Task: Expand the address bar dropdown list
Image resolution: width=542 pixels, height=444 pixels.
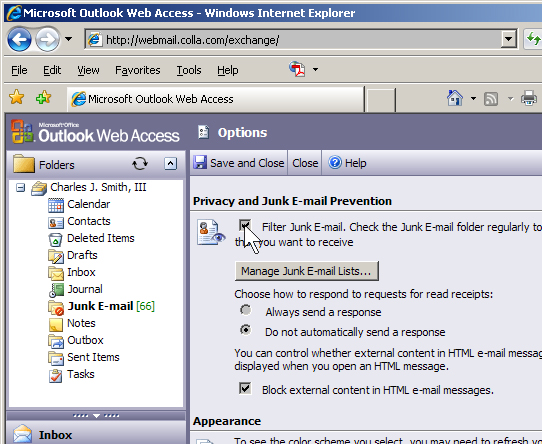Action: click(508, 39)
